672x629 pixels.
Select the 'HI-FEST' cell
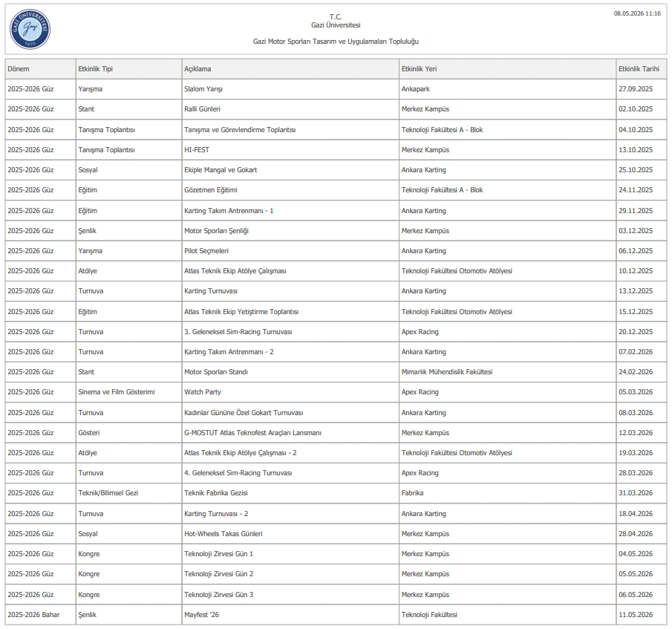(290, 150)
